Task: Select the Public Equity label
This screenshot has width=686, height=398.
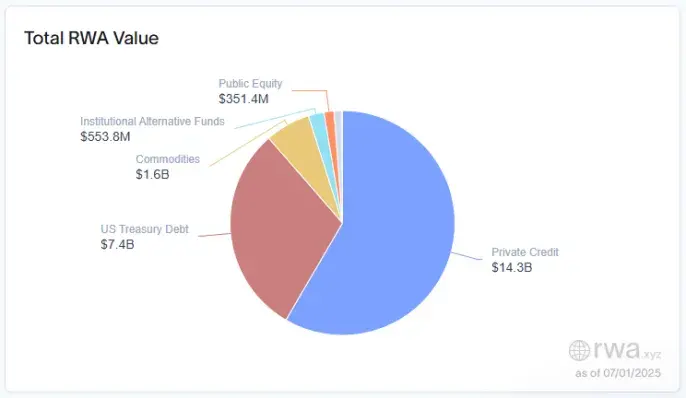Action: point(250,83)
